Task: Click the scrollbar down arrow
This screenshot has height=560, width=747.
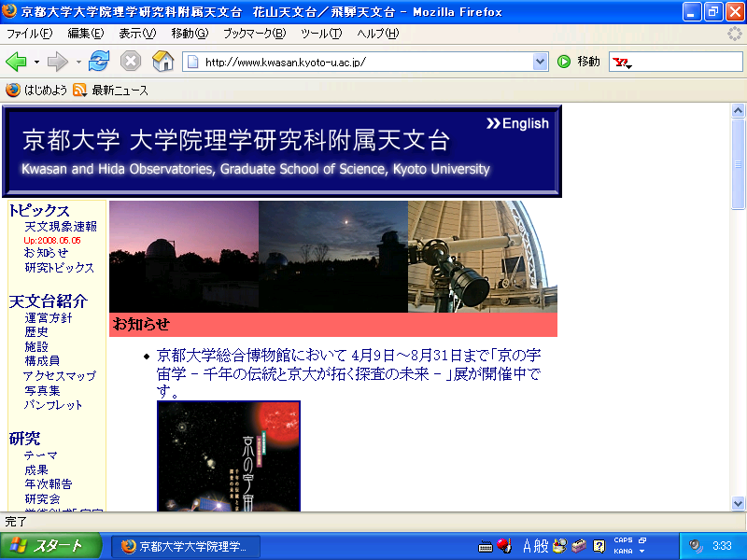Action: (738, 503)
